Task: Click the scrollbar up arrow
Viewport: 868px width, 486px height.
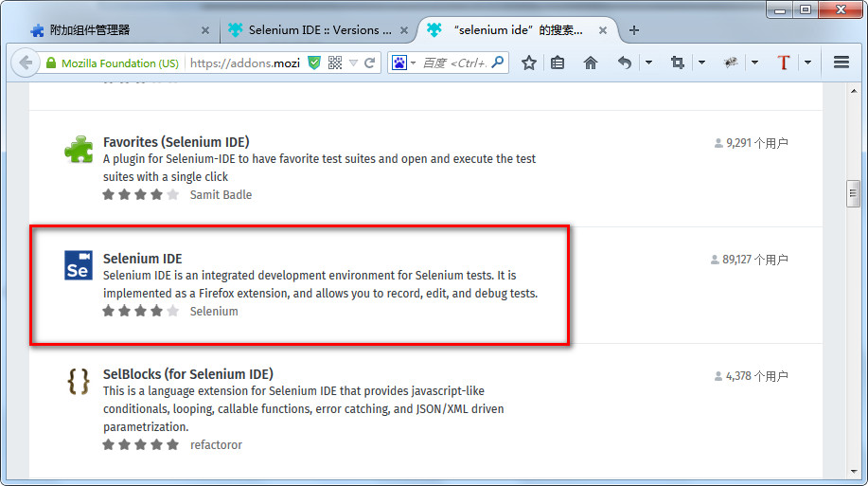Action: pyautogui.click(x=854, y=91)
